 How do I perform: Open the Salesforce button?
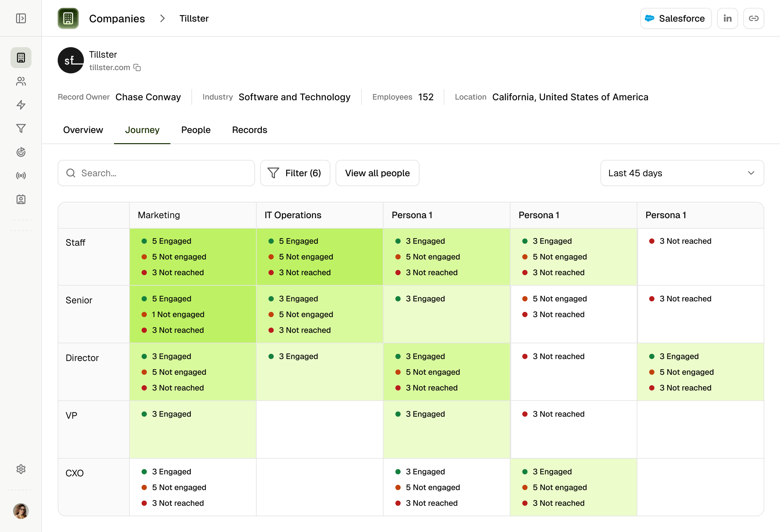point(676,18)
